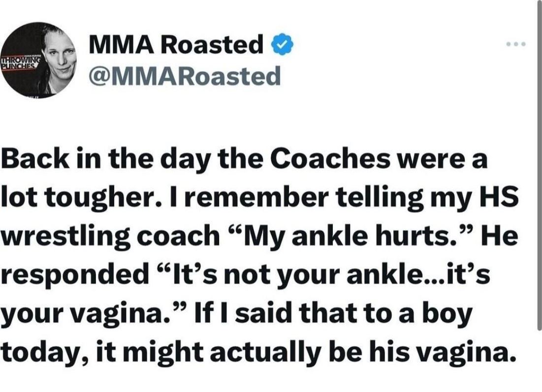
Task: Open the MMA Roasted profile avatar
Action: [39, 60]
